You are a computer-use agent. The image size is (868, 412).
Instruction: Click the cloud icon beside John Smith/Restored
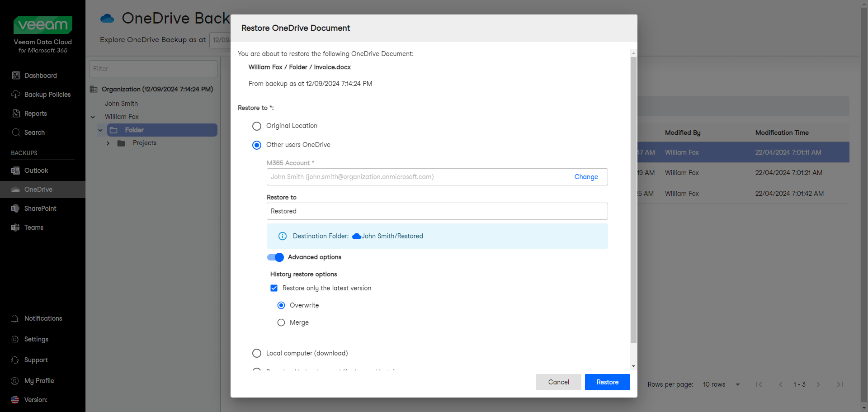pyautogui.click(x=357, y=236)
